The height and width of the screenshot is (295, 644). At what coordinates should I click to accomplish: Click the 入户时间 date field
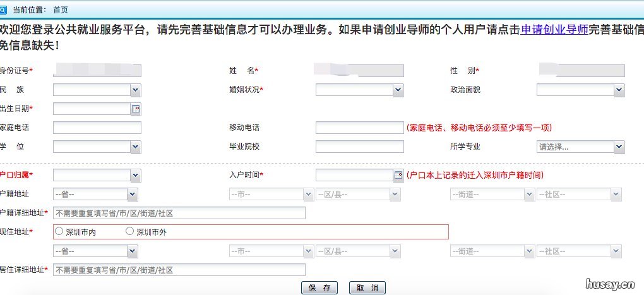(354, 176)
